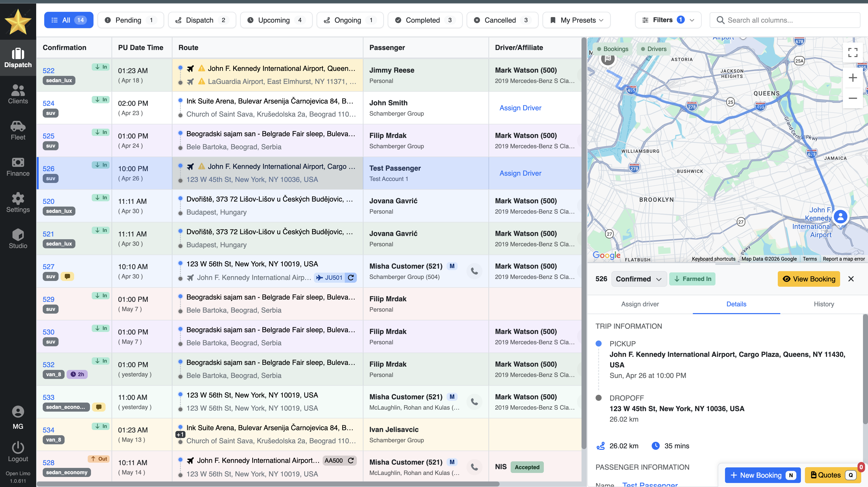This screenshot has height=487, width=868.
Task: Filter by Ongoing bookings
Action: point(350,20)
